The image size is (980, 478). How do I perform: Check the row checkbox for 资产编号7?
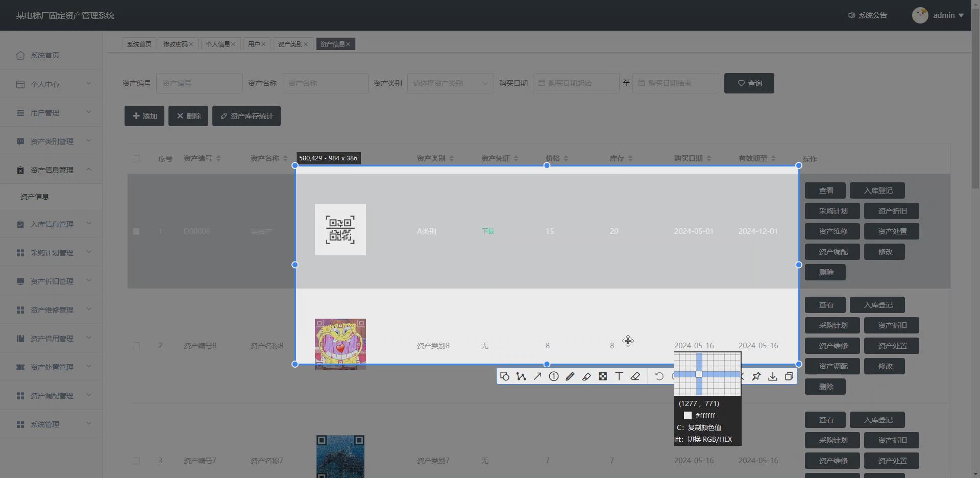[x=136, y=461]
